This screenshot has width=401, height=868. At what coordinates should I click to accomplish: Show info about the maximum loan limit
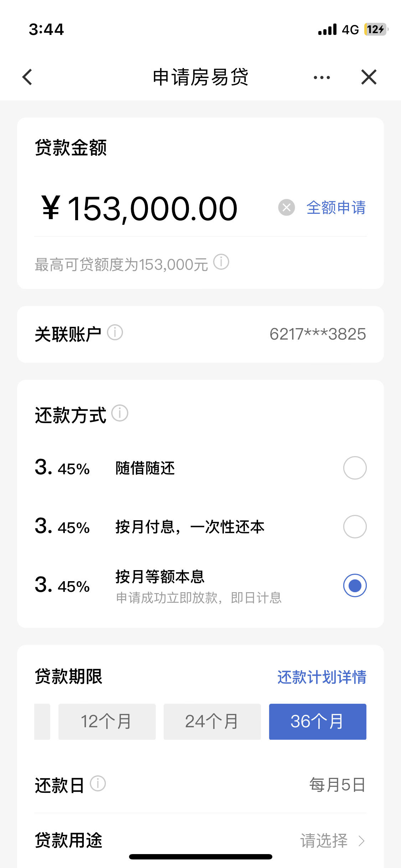(x=221, y=262)
